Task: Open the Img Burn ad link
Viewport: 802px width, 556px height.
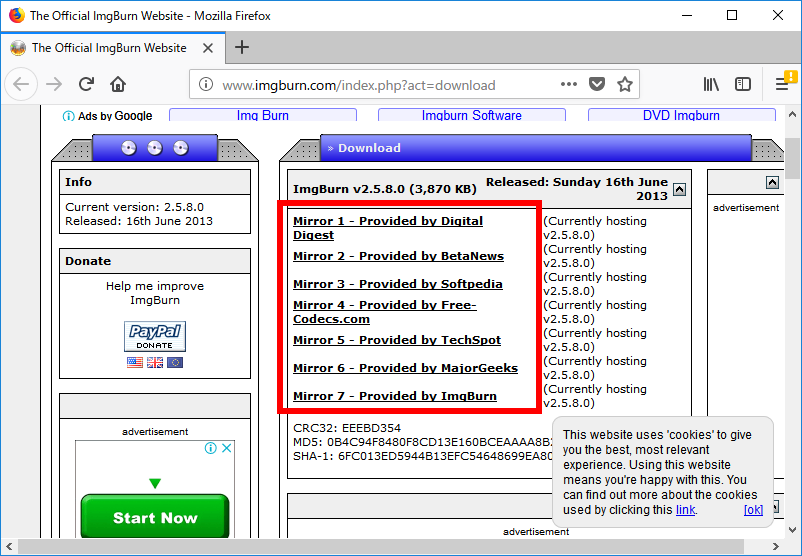Action: (x=263, y=115)
